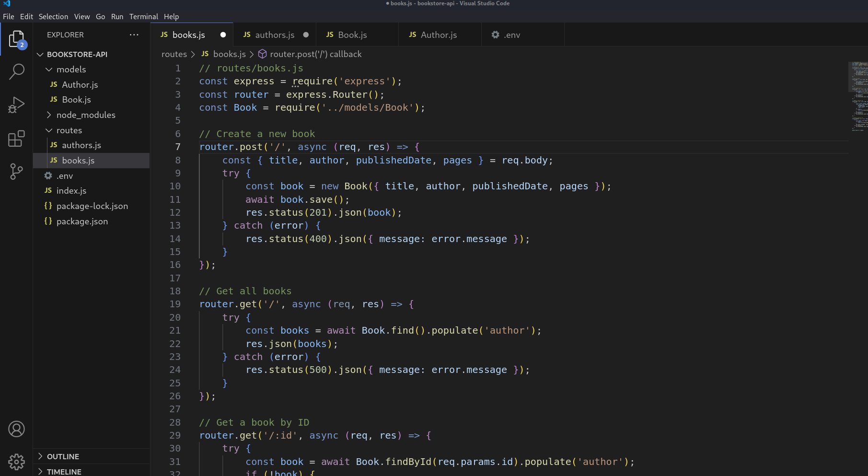The height and width of the screenshot is (476, 868).
Task: Switch to the .env tab
Action: tap(523, 35)
